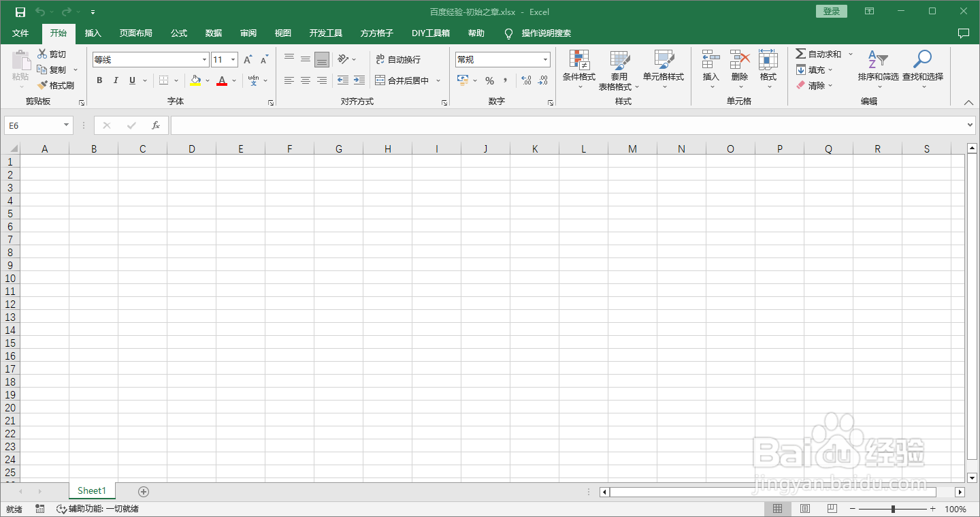Increase decimal places
Screen dimensions: 980x517
(x=526, y=80)
